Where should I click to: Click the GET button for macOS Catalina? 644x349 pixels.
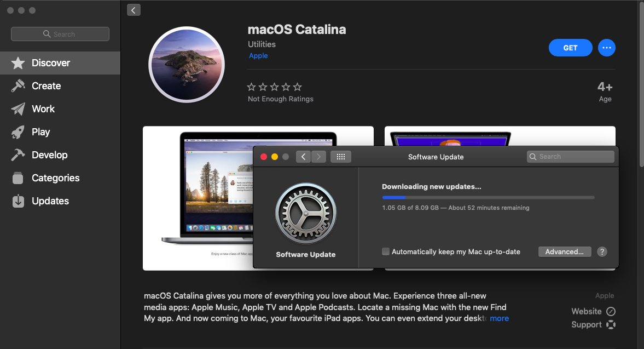[570, 48]
